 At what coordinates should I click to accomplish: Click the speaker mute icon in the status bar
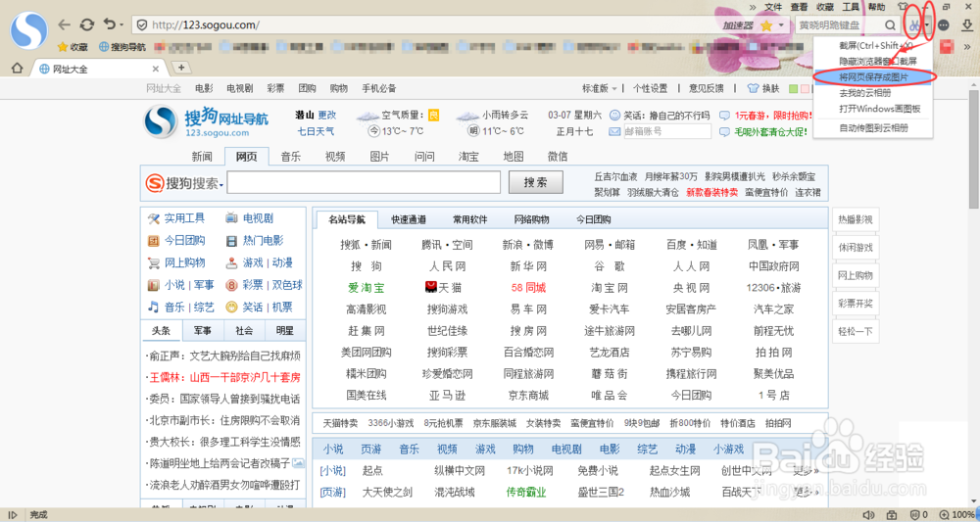click(868, 515)
